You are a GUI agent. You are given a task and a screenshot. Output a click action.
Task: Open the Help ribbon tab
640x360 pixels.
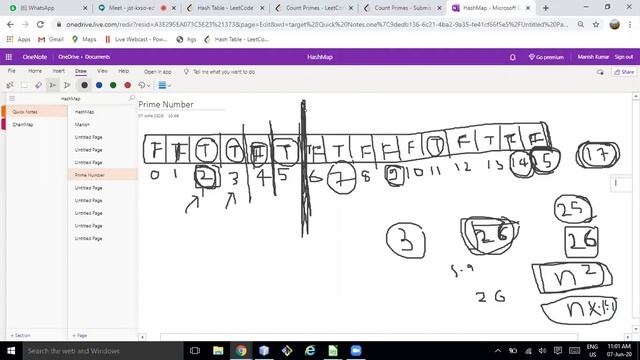pyautogui.click(x=123, y=71)
